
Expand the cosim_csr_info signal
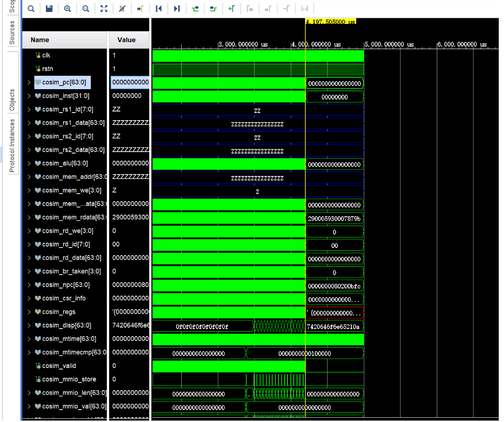coord(29,298)
